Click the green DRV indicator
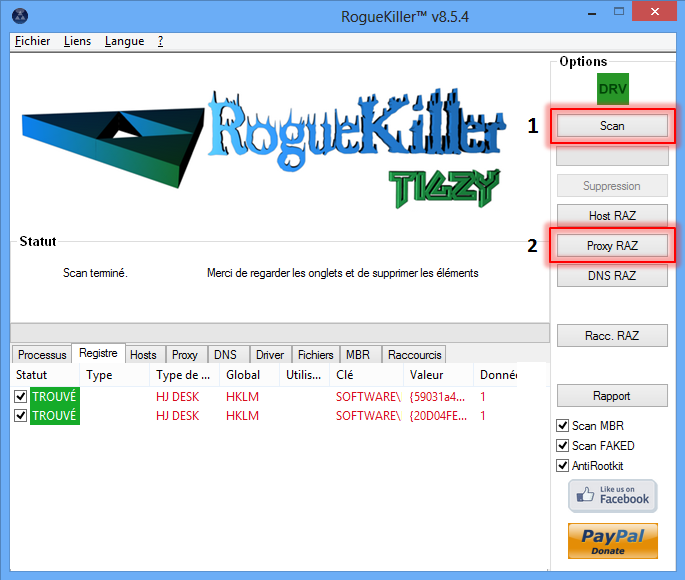 point(612,89)
